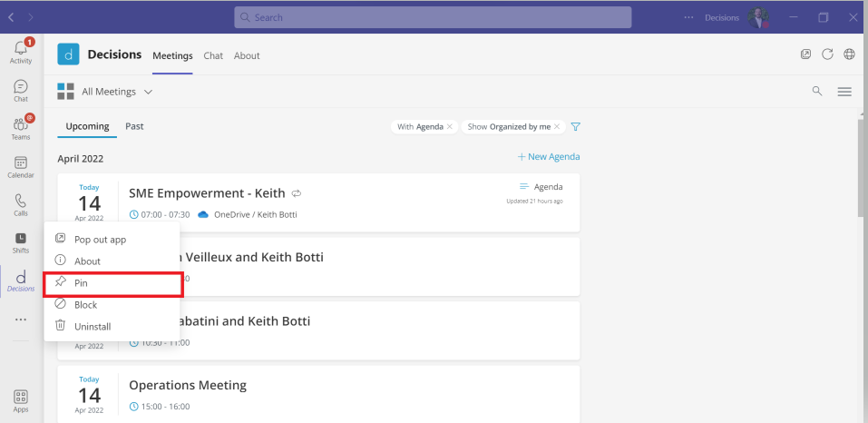Viewport: 868px width, 423px height.
Task: Open in browser with globe icon
Action: 849,54
